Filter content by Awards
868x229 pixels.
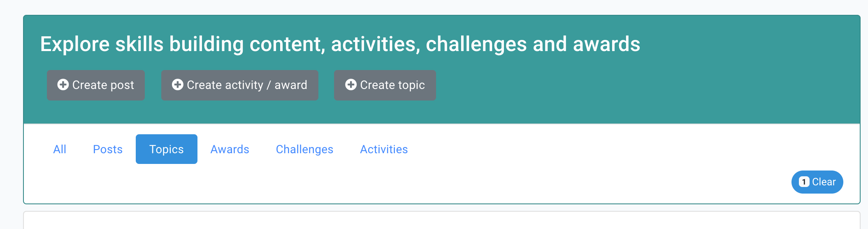click(230, 149)
